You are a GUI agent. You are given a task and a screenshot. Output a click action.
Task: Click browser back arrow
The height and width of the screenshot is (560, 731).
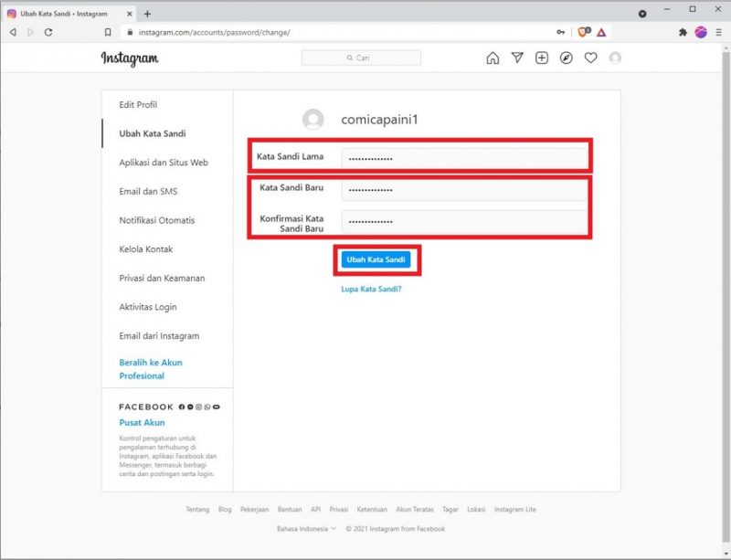pos(13,32)
